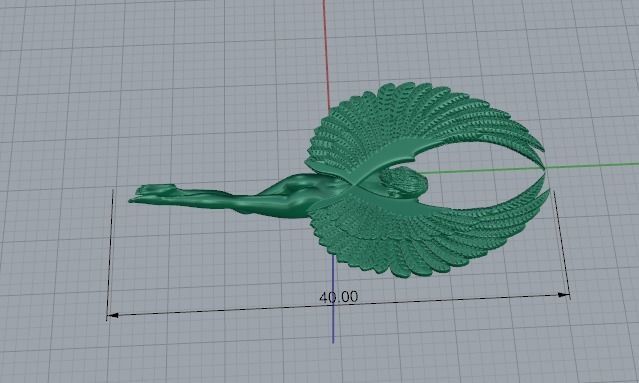The height and width of the screenshot is (383, 639).
Task: Click the right arrowhead of the dimension line
Action: (564, 295)
